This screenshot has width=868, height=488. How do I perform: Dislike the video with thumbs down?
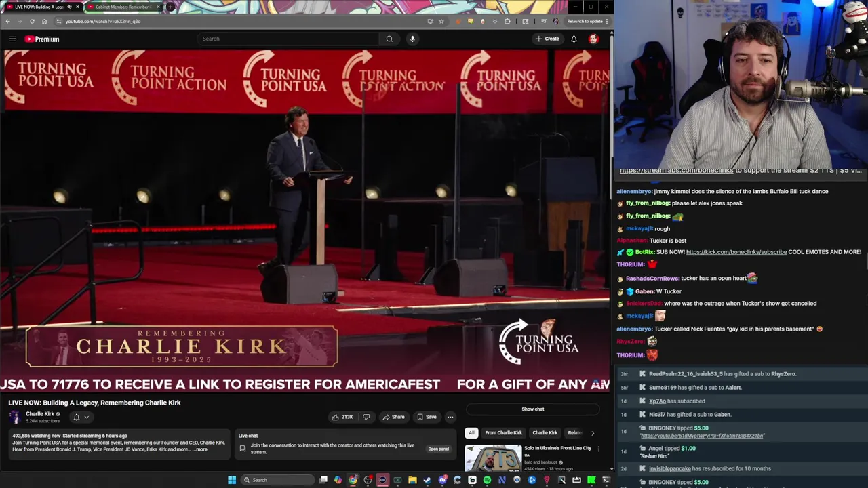pyautogui.click(x=366, y=417)
